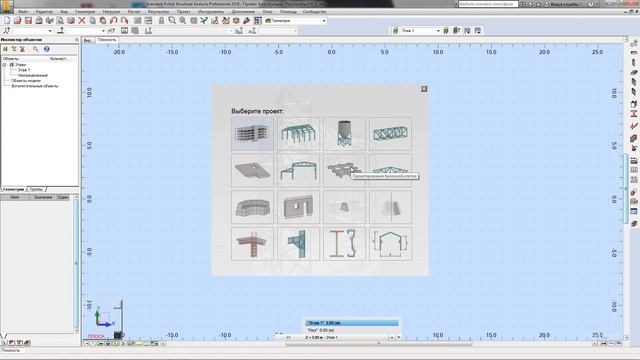640x360 pixels.
Task: Open the Инструменты menu
Action: (x=211, y=12)
